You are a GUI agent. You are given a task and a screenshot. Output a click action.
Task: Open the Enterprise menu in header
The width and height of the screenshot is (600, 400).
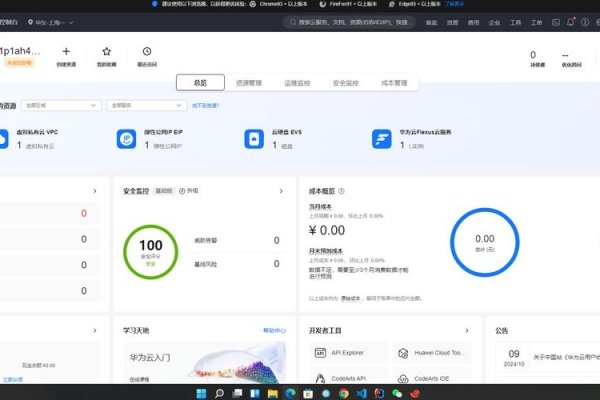point(494,23)
